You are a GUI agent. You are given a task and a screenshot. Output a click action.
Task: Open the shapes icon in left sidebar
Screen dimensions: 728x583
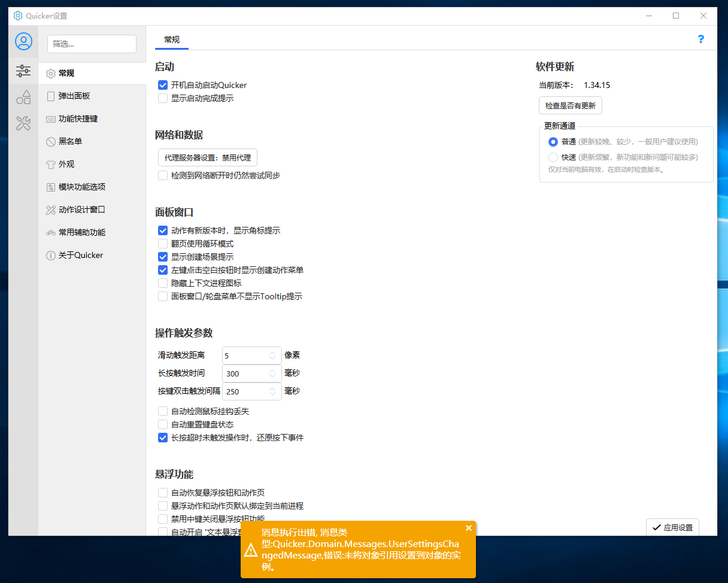coord(23,97)
